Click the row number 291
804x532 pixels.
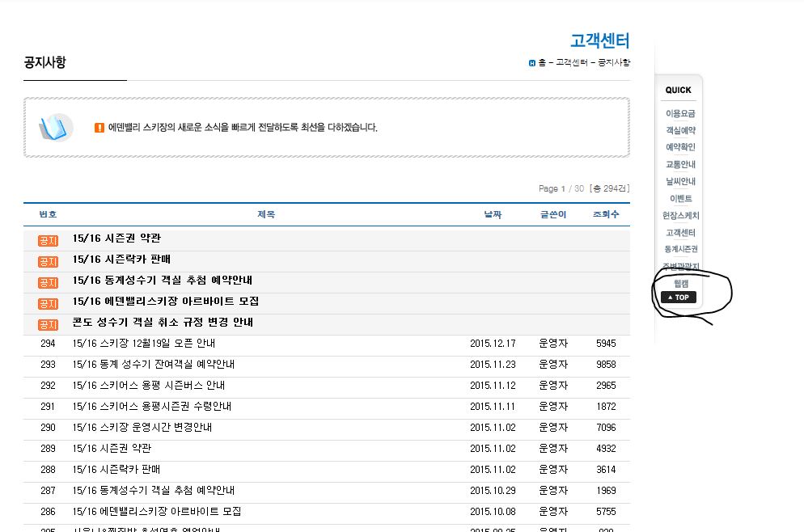coord(48,407)
